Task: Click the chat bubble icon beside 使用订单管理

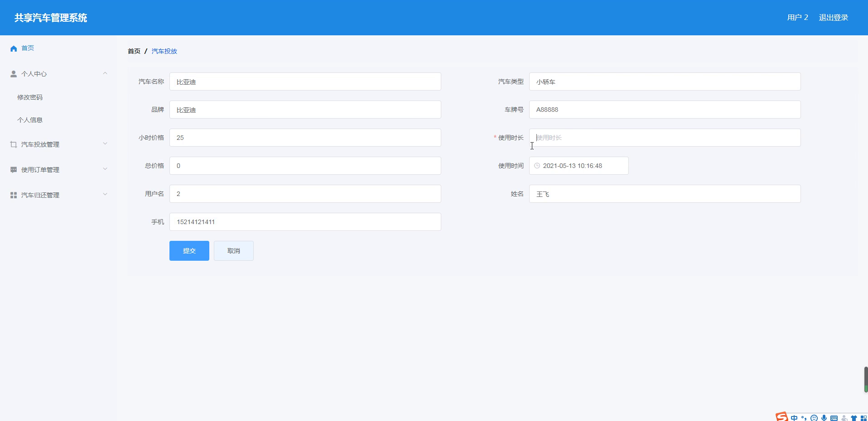Action: (x=14, y=170)
